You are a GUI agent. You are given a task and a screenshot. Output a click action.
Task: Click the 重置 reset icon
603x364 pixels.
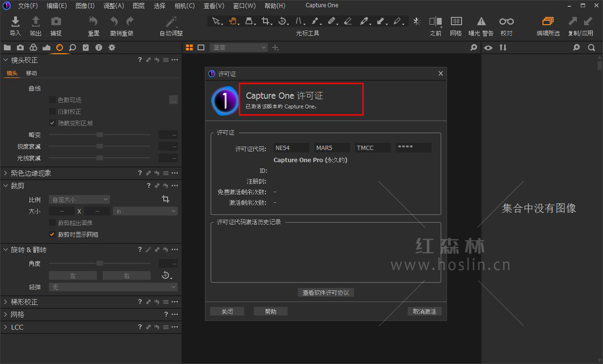pos(93,21)
